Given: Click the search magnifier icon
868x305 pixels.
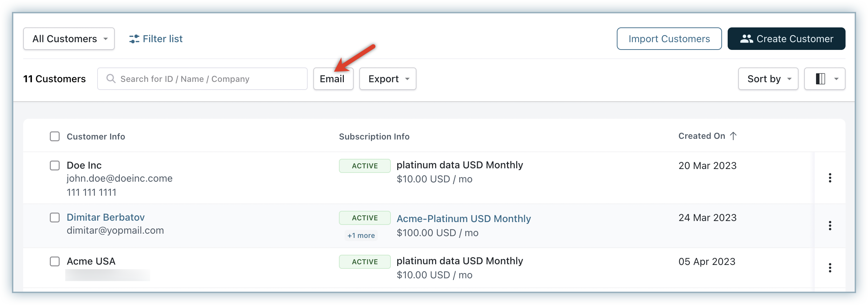Looking at the screenshot, I should pyautogui.click(x=111, y=79).
